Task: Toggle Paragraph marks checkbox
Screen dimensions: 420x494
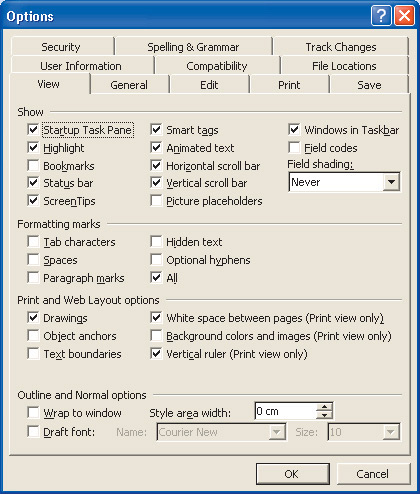Action: [x=33, y=277]
